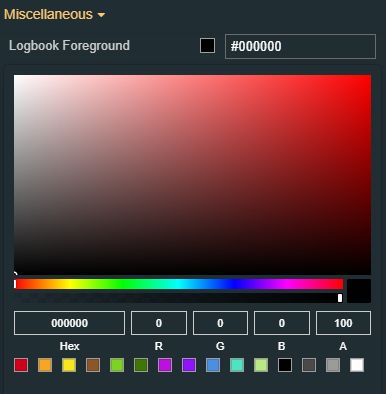Select the blue preset swatch

click(x=213, y=365)
